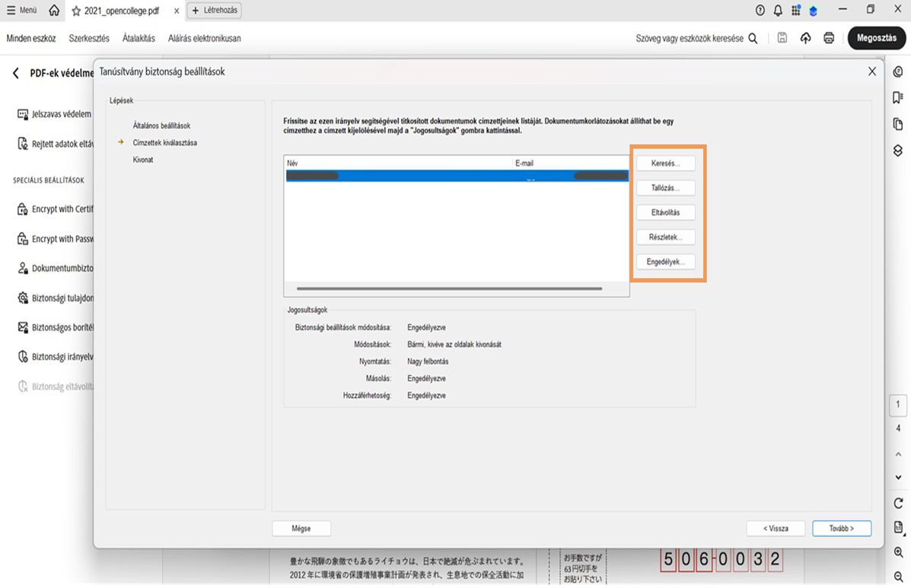Select Biztonságos boríték tool
This screenshot has height=588, width=911.
(x=55, y=327)
